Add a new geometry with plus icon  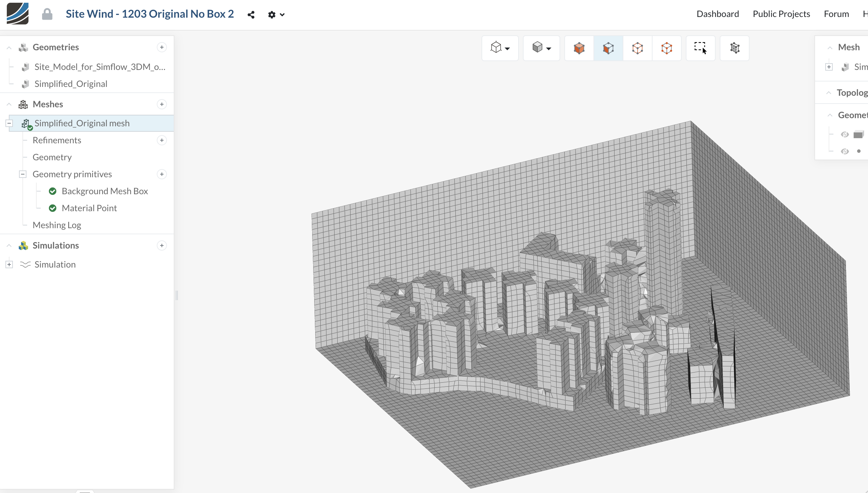[x=162, y=47]
